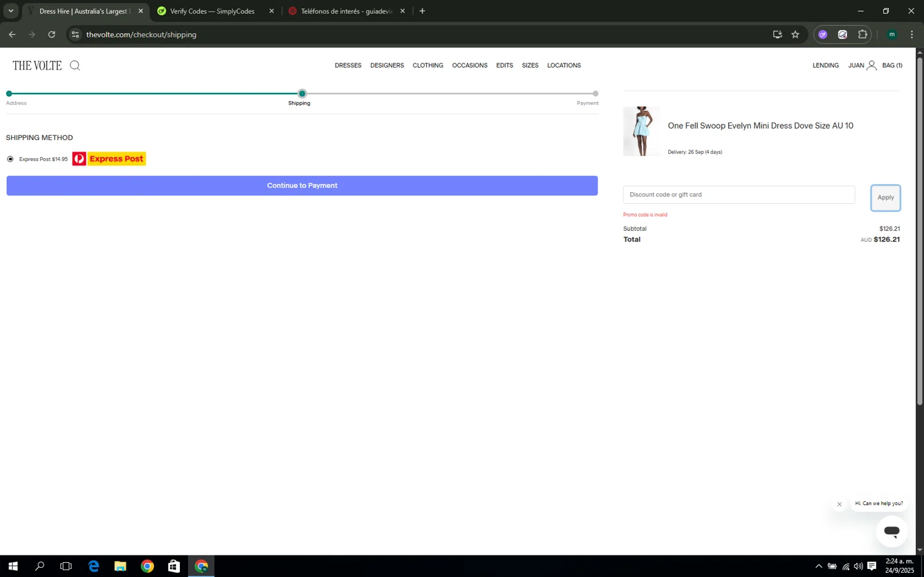Click the Address step marker in progress bar
The width and height of the screenshot is (924, 577).
(x=9, y=94)
